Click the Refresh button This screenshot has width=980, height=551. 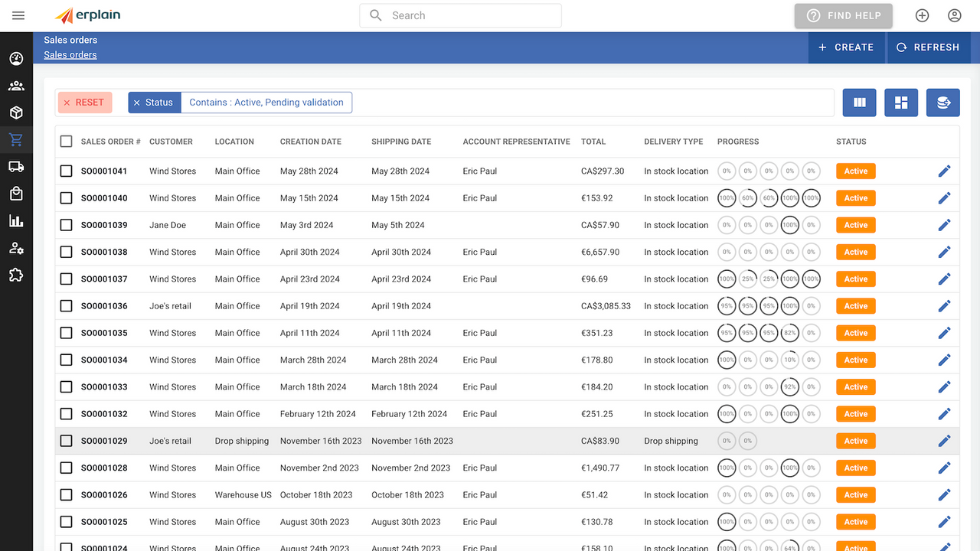(x=927, y=47)
